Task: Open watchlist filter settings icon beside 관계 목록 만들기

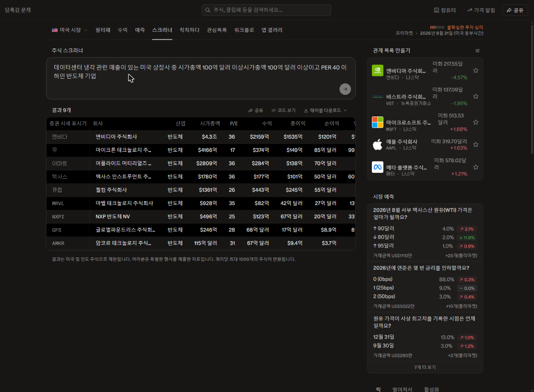Action: pos(477,51)
